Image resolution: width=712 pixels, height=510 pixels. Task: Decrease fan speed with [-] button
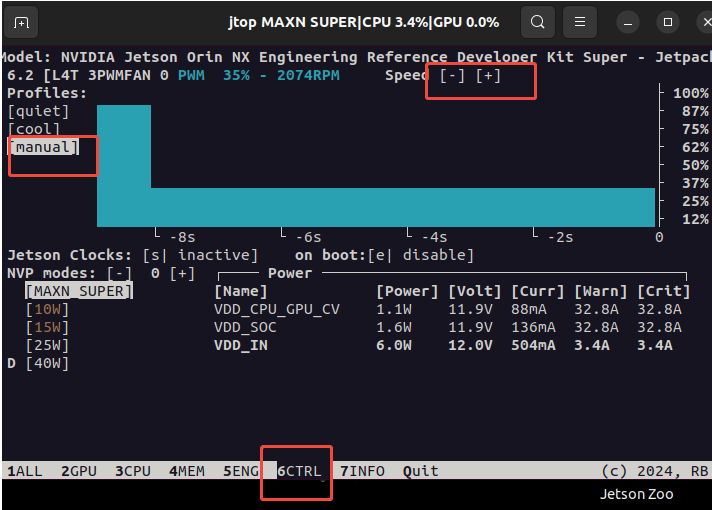452,76
